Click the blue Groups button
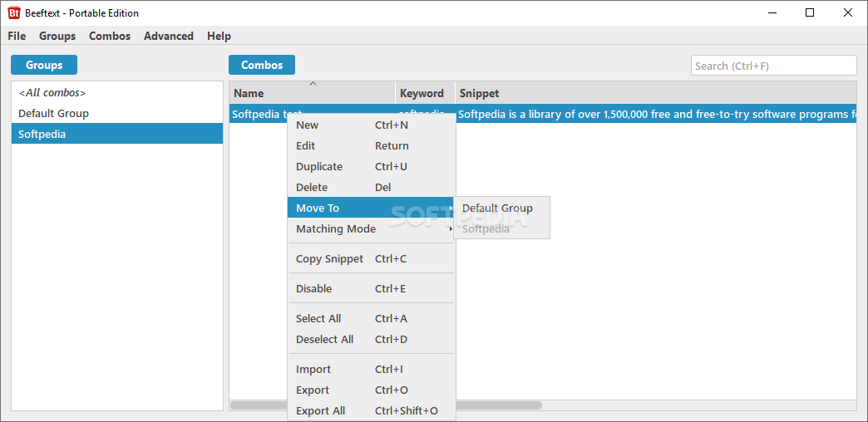Image resolution: width=868 pixels, height=422 pixels. coord(44,65)
